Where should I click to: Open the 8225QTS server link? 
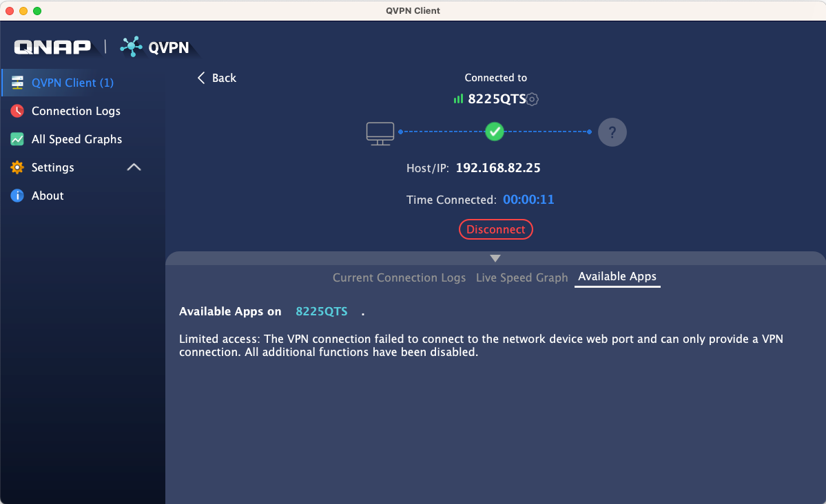pyautogui.click(x=321, y=311)
